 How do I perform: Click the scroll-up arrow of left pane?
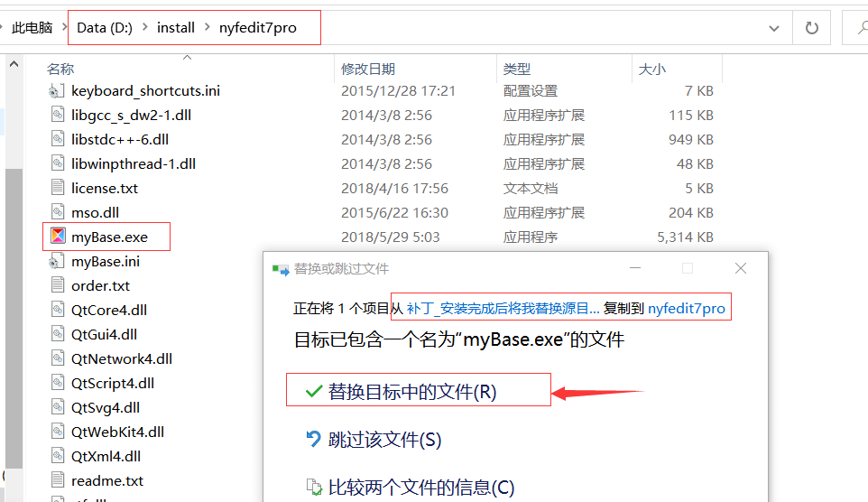(14, 64)
